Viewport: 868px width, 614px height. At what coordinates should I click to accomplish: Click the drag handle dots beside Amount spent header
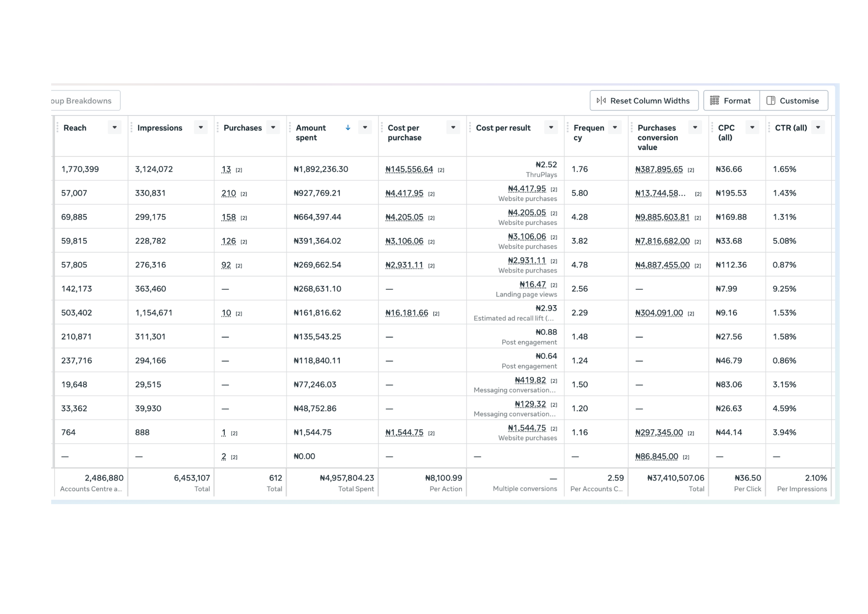coord(290,128)
